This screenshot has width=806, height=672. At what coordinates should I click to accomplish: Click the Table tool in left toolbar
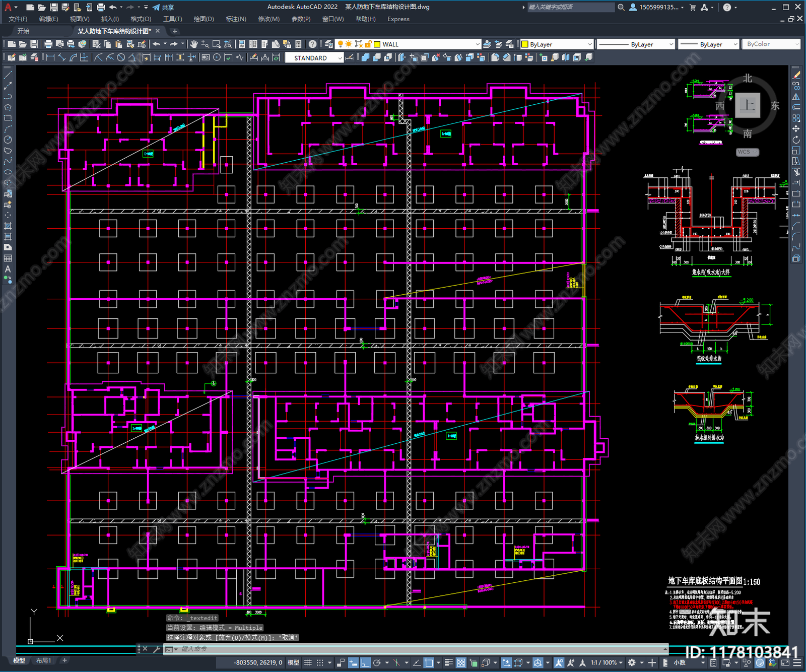tap(8, 258)
